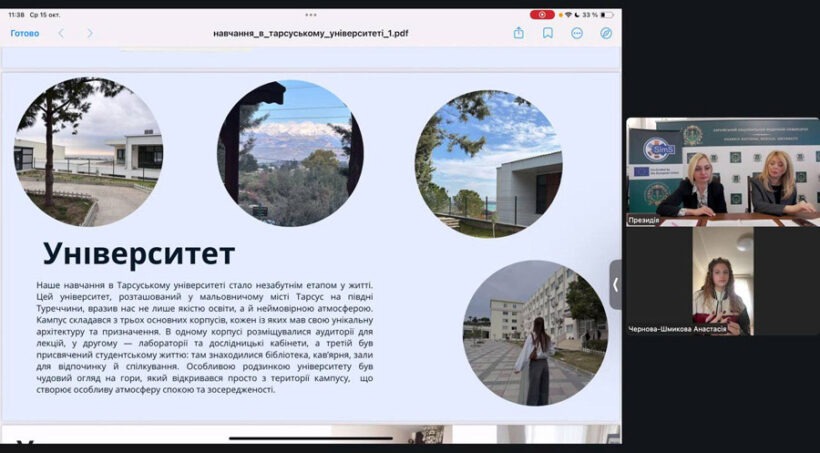
Task: Tap the Готово button to close the PDF
Action: 25,33
